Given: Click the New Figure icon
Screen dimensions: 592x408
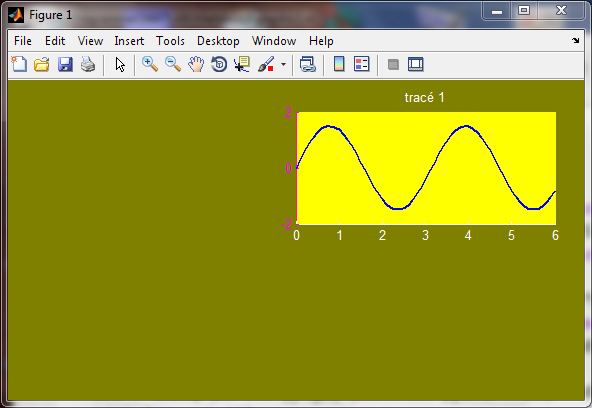Looking at the screenshot, I should pyautogui.click(x=19, y=64).
